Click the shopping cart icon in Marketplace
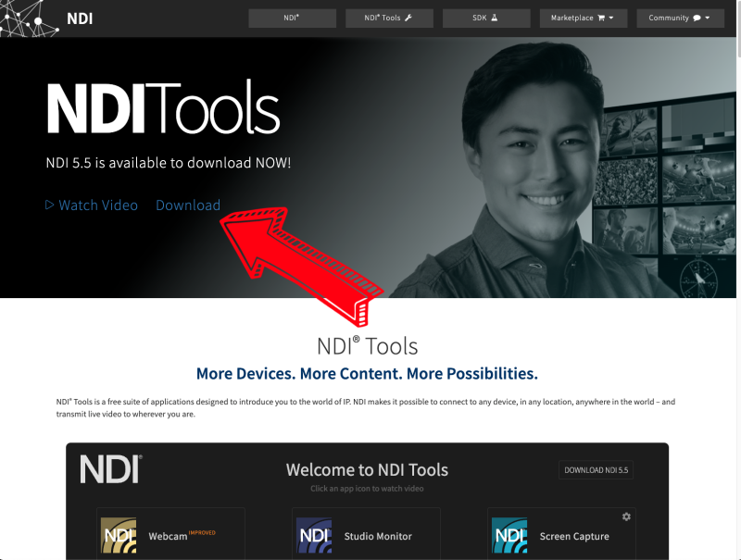Screen dimensions: 741x560 [601, 17]
